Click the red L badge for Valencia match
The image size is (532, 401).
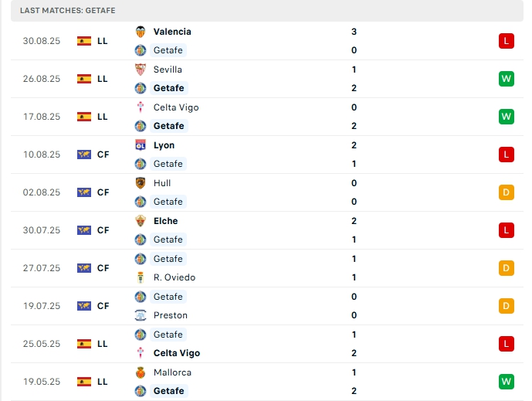click(x=507, y=41)
